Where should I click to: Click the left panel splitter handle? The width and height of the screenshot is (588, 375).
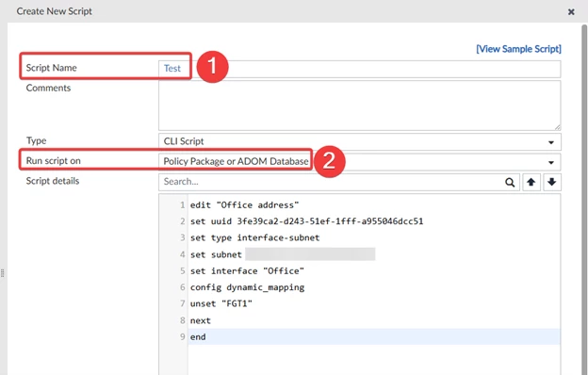(3, 273)
